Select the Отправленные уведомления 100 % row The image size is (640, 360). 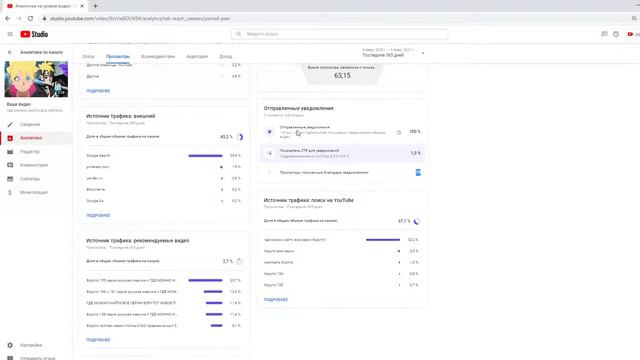tap(342, 132)
